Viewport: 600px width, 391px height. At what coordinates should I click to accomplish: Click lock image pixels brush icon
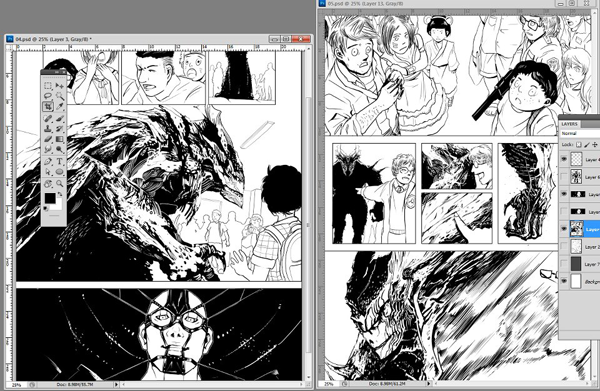click(x=587, y=145)
